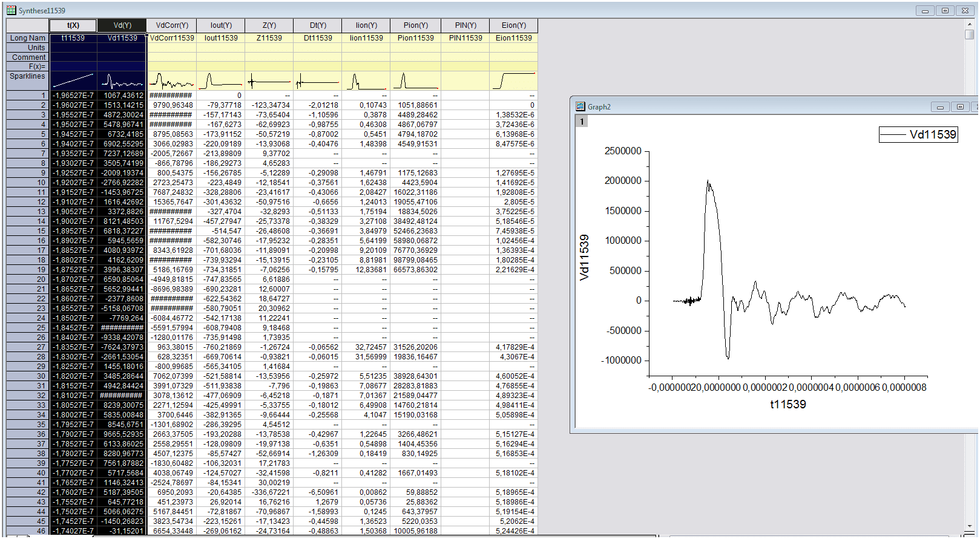Click the Pion(Y) sparkline thumbnail

coord(416,81)
